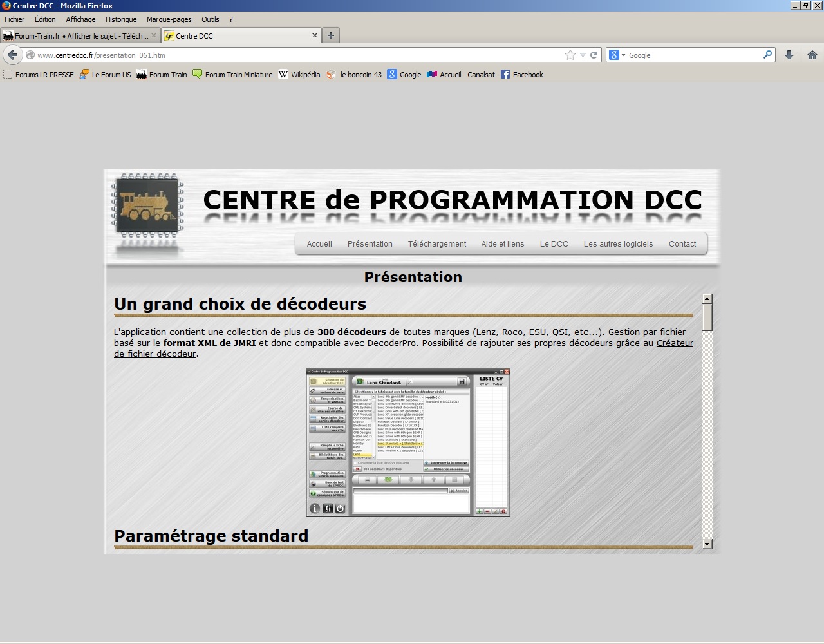This screenshot has height=644, width=824.
Task: Open the downloads panel arrow
Action: pyautogui.click(x=789, y=55)
